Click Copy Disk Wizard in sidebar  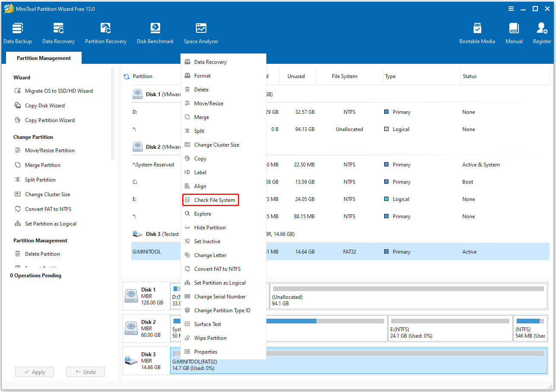pyautogui.click(x=44, y=106)
